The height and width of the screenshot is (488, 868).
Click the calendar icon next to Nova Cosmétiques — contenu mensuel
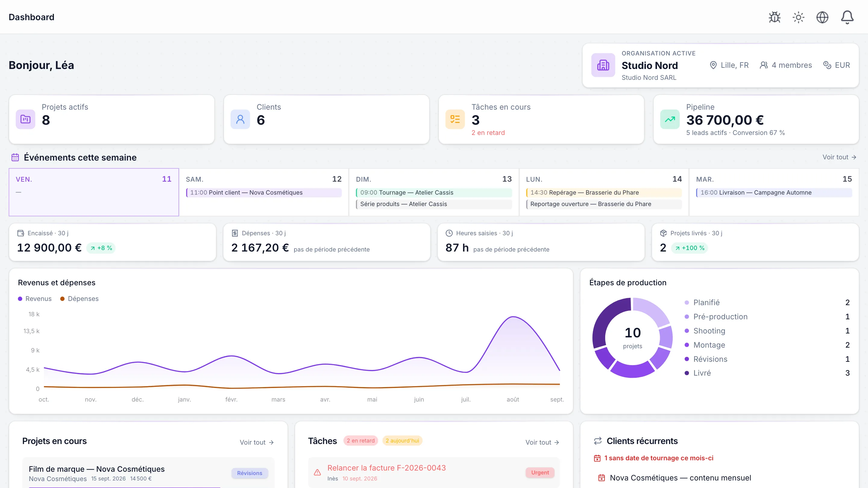tap(602, 478)
